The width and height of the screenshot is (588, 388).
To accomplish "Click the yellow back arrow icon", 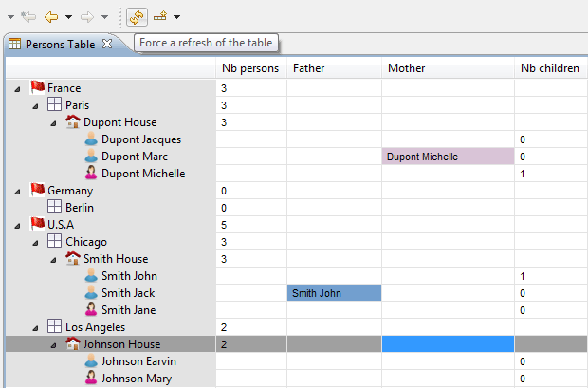I will (x=51, y=17).
